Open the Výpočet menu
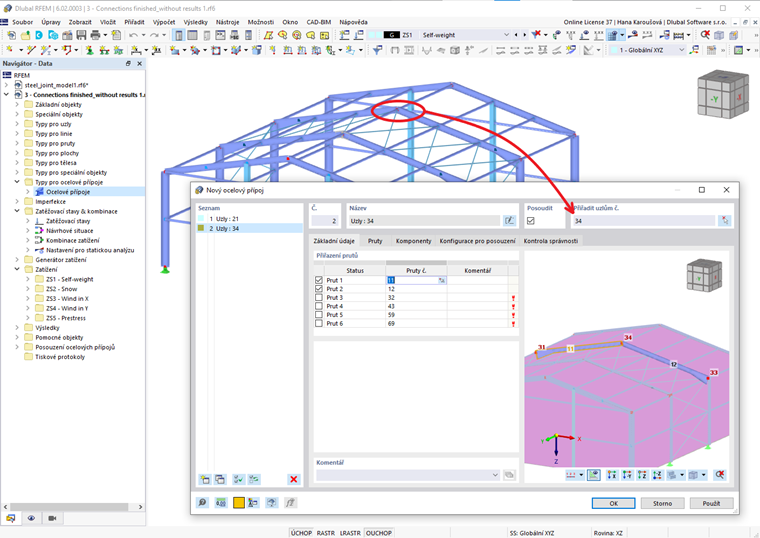The image size is (760, 538). (164, 22)
